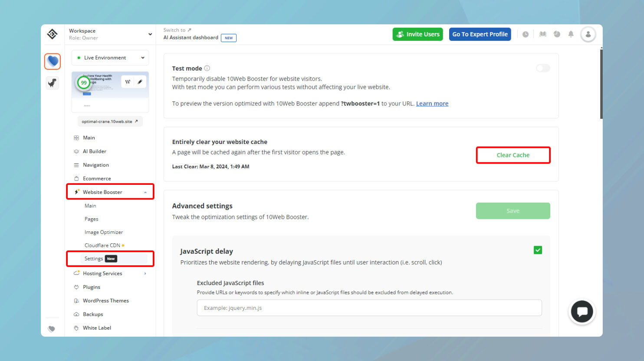Select the heart website icon in sidebar
The width and height of the screenshot is (644, 361).
tap(52, 61)
